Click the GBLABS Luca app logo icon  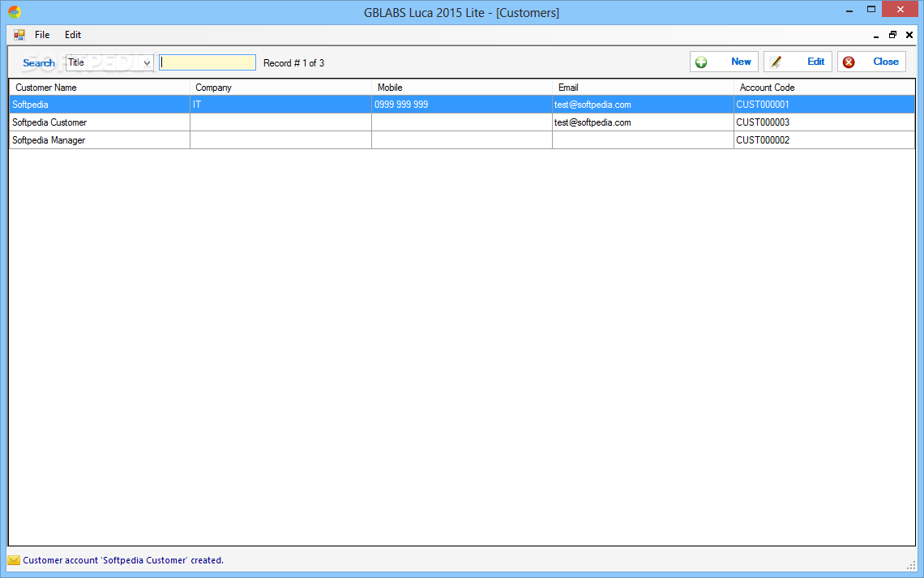(x=14, y=12)
